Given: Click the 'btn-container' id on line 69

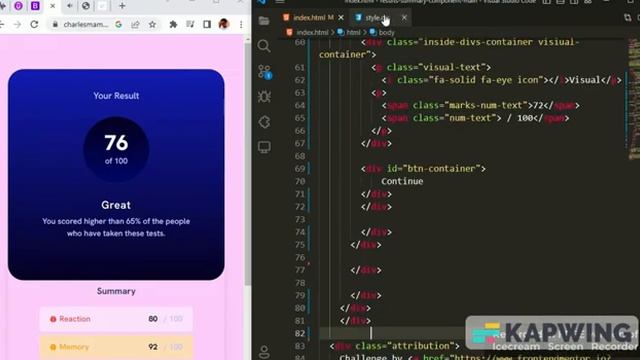Looking at the screenshot, I should (x=443, y=169).
